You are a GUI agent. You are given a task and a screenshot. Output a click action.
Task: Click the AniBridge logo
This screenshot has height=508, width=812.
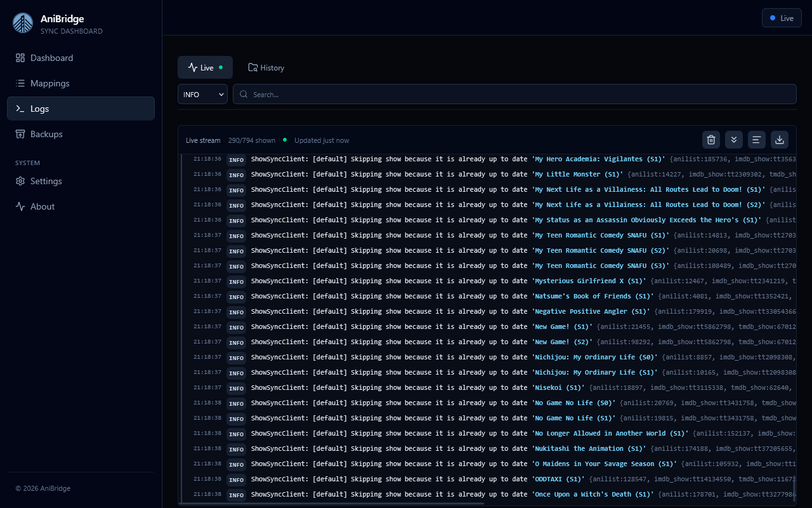[23, 23]
